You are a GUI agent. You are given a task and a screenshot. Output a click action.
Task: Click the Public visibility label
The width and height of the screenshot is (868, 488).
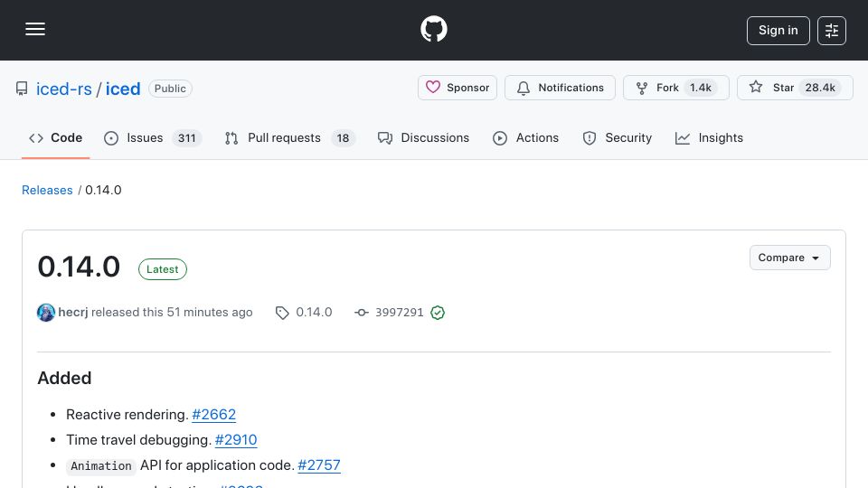pyautogui.click(x=170, y=89)
